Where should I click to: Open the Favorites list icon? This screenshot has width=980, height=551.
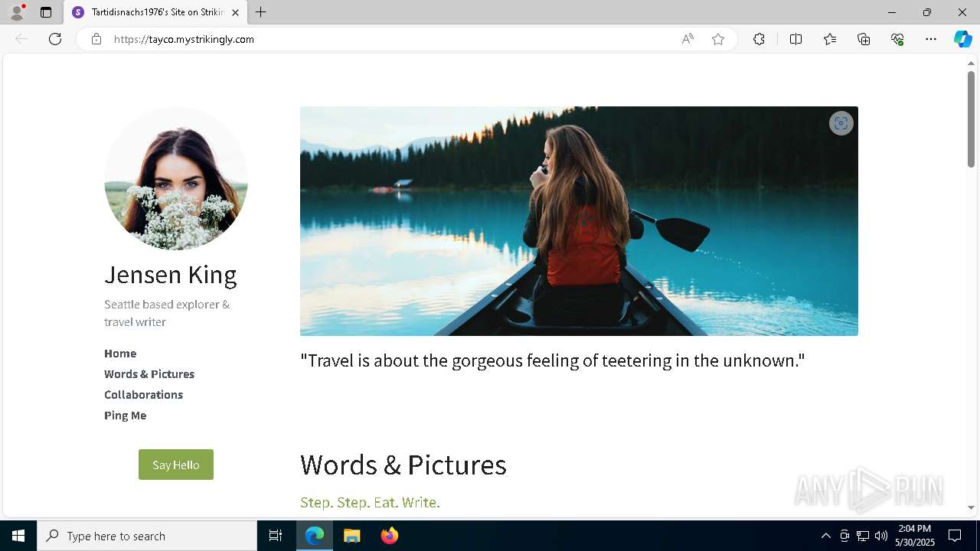pyautogui.click(x=830, y=39)
